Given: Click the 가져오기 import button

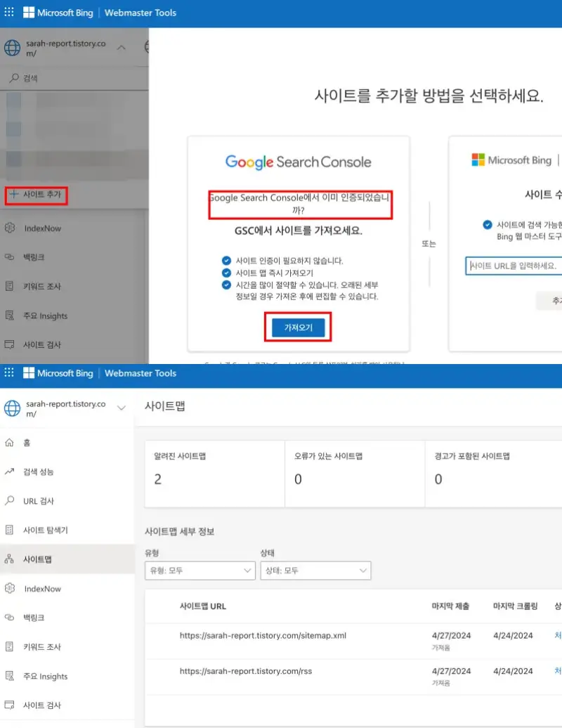Looking at the screenshot, I should pos(298,327).
